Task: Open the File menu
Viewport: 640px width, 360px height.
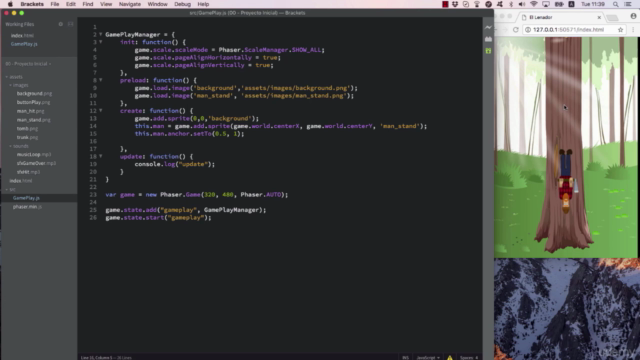Action: pyautogui.click(x=55, y=4)
